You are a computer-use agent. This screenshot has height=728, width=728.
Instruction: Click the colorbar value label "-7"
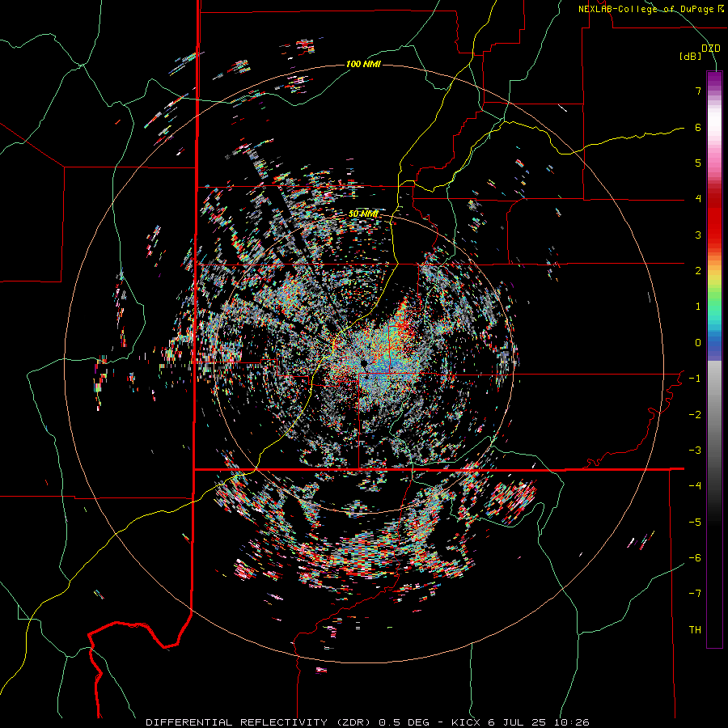click(x=695, y=594)
